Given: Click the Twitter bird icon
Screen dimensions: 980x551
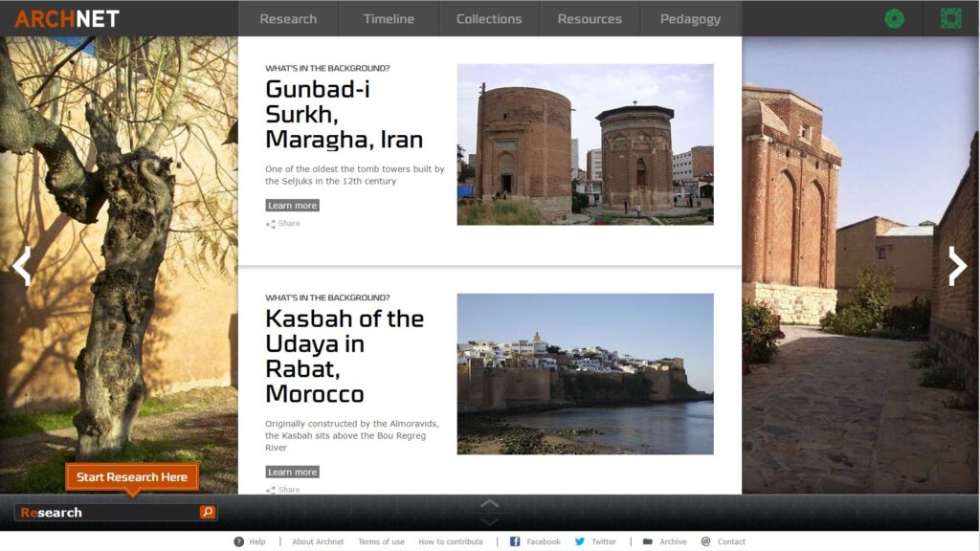Looking at the screenshot, I should pos(580,541).
